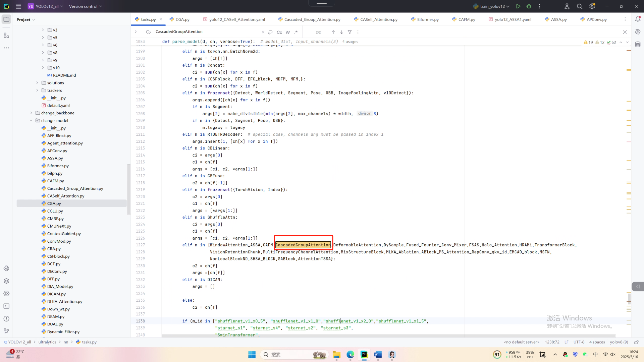The height and width of the screenshot is (362, 644).
Task: Debug train_yolov12 with the bug icon
Action: [529, 6]
